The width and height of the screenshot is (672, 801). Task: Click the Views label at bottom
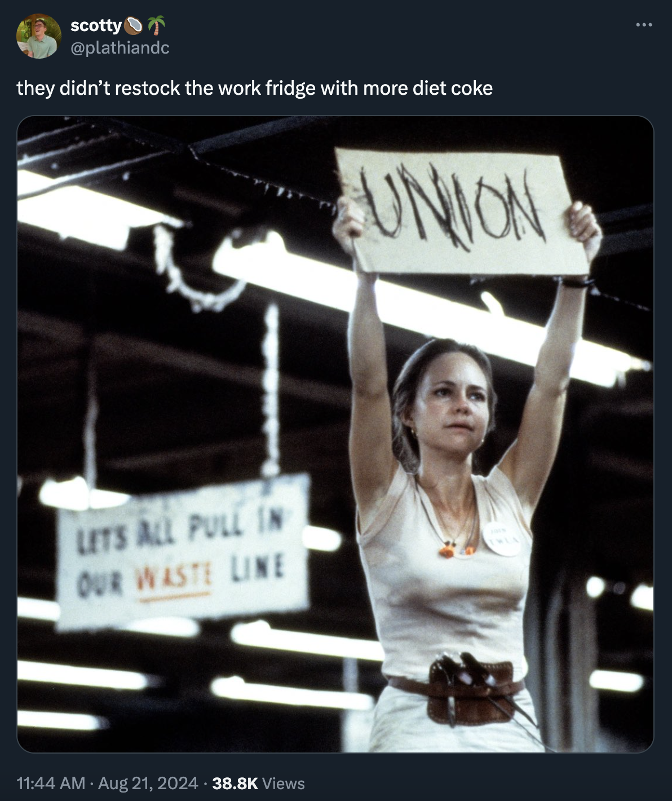pos(284,783)
